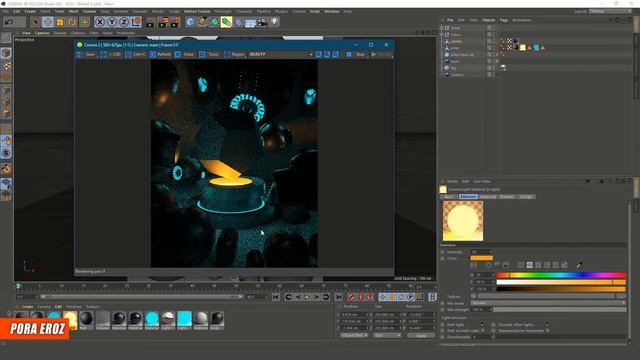Select the orange highlighted object in Object Manager
The height and width of the screenshot is (360, 640).
(456, 41)
